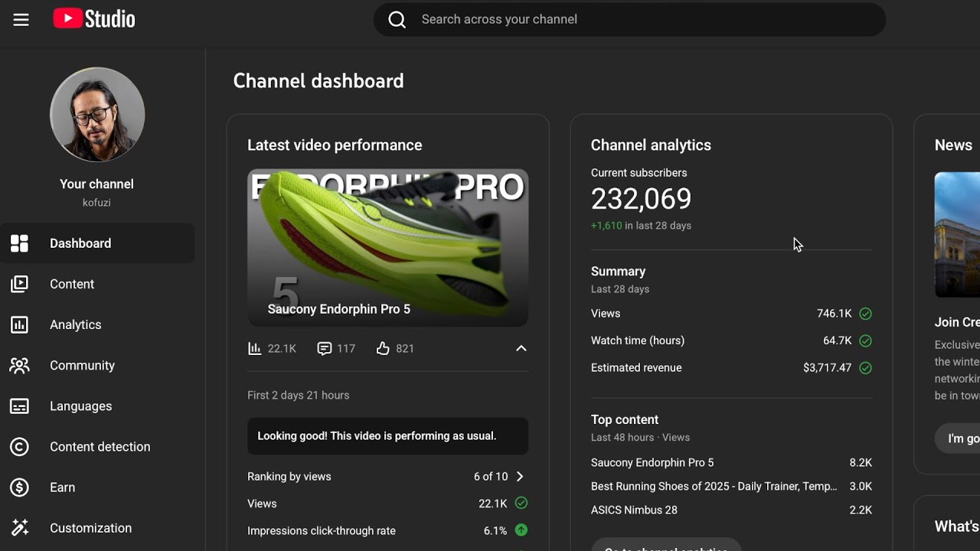The image size is (980, 551).
Task: Open the Earn sidebar item
Action: pyautogui.click(x=97, y=487)
